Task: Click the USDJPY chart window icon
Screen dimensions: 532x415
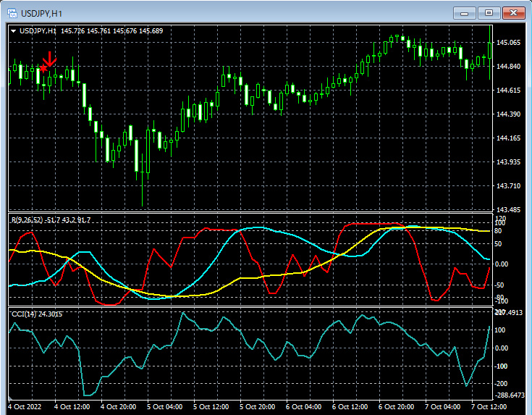Action: [x=12, y=13]
